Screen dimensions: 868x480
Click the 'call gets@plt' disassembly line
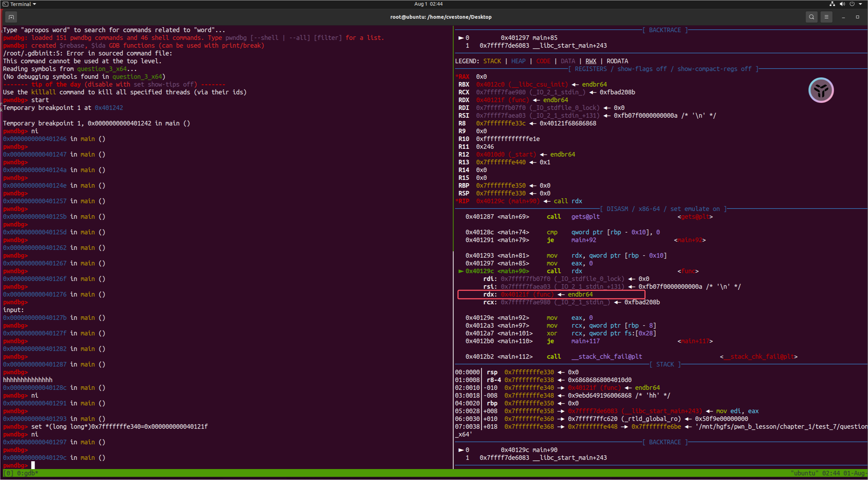[x=589, y=217]
